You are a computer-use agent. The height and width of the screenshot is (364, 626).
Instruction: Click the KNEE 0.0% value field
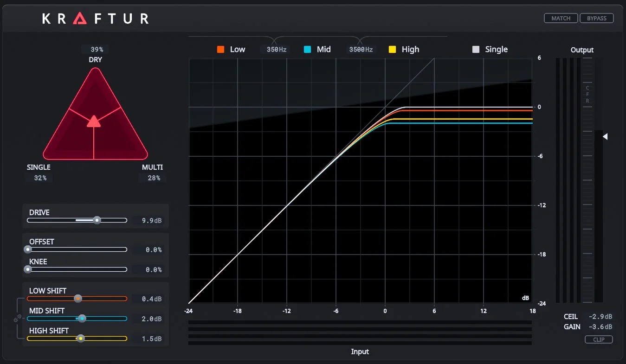coord(149,270)
